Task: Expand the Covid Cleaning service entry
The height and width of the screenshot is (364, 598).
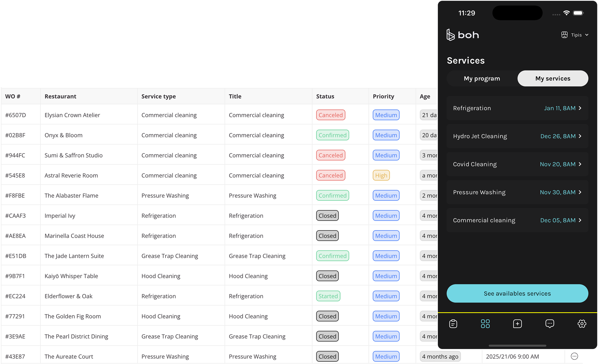Action: coord(580,164)
